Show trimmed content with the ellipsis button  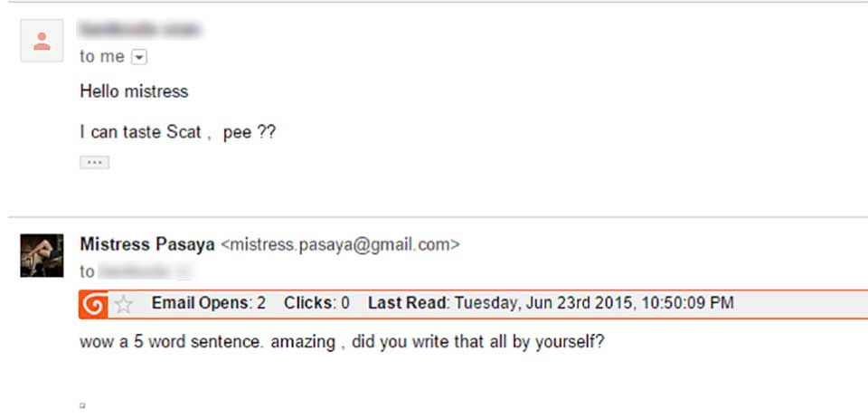coord(95,162)
